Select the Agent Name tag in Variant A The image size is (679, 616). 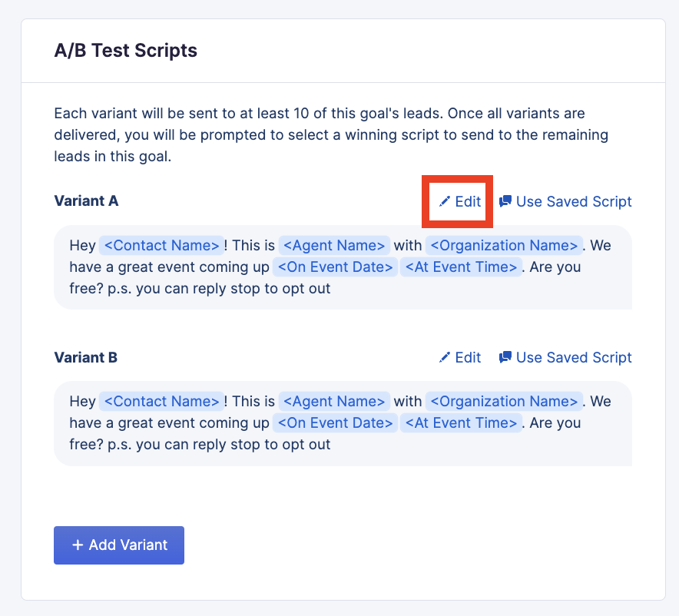(x=334, y=246)
